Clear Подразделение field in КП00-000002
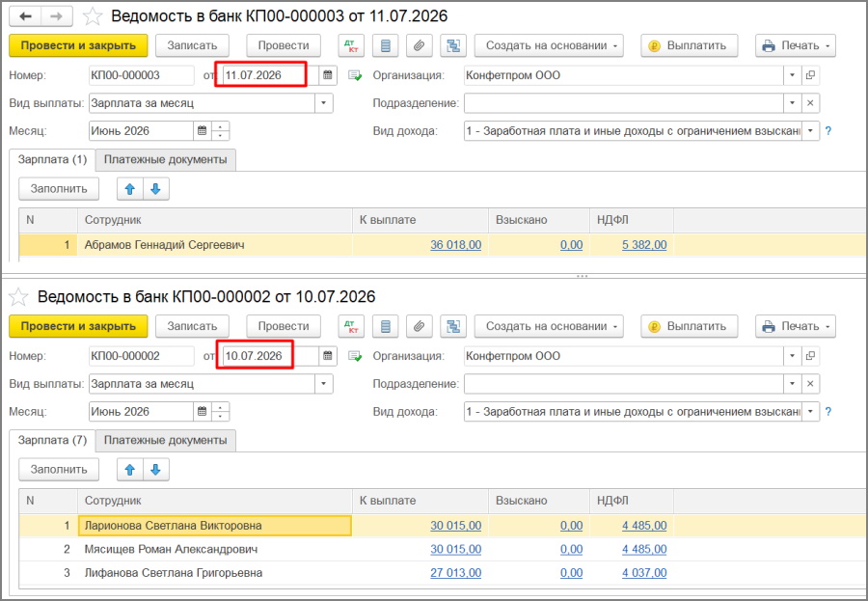 (810, 384)
